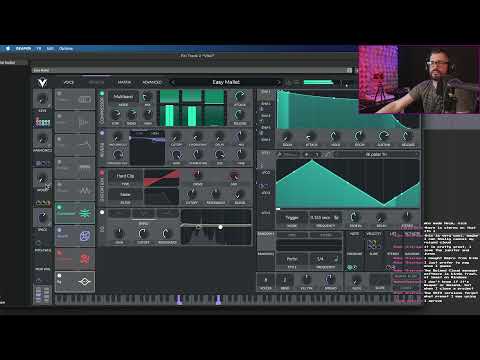Image resolution: width=480 pixels, height=360 pixels.
Task: Click the LFO pencil draw tool icon
Action: pos(280,154)
